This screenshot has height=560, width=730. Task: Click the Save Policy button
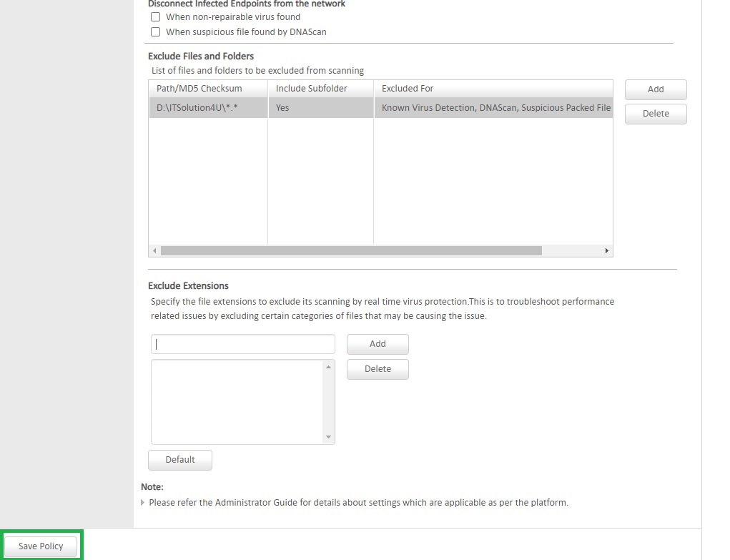pyautogui.click(x=41, y=545)
